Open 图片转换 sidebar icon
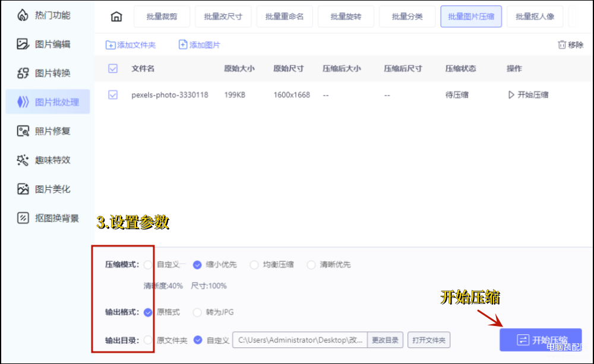This screenshot has width=594, height=364. pyautogui.click(x=23, y=73)
